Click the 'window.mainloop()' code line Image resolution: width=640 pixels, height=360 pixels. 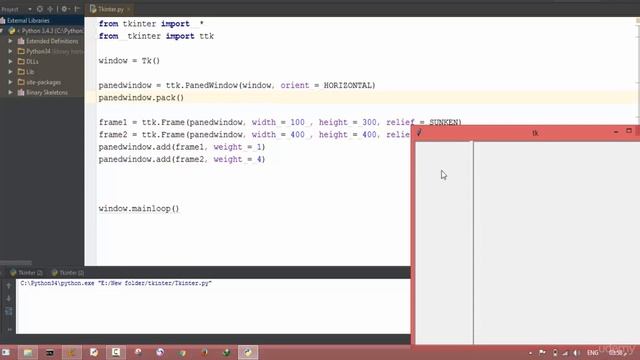[139, 209]
